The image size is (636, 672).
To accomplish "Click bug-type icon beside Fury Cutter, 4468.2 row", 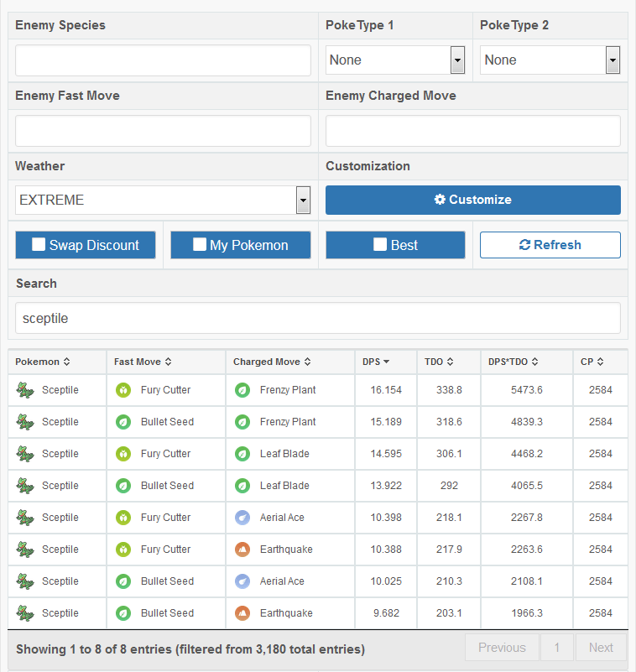I will [123, 454].
